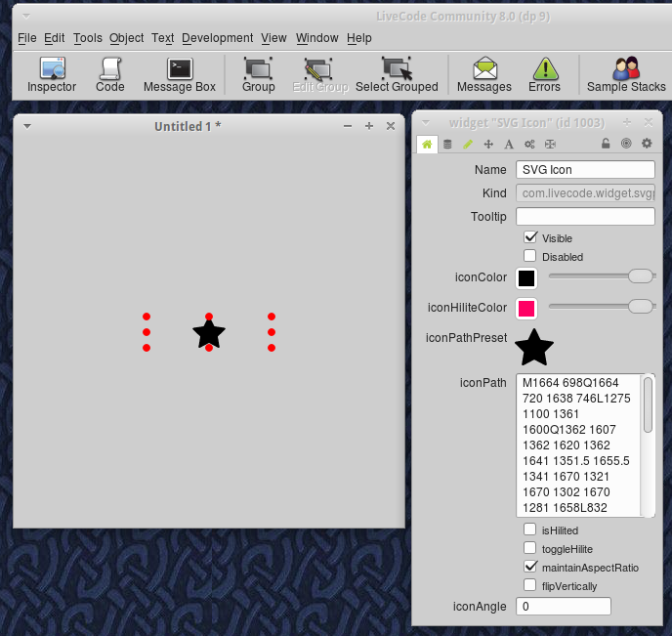Open the Development menu
The height and width of the screenshot is (636, 672).
pyautogui.click(x=217, y=38)
